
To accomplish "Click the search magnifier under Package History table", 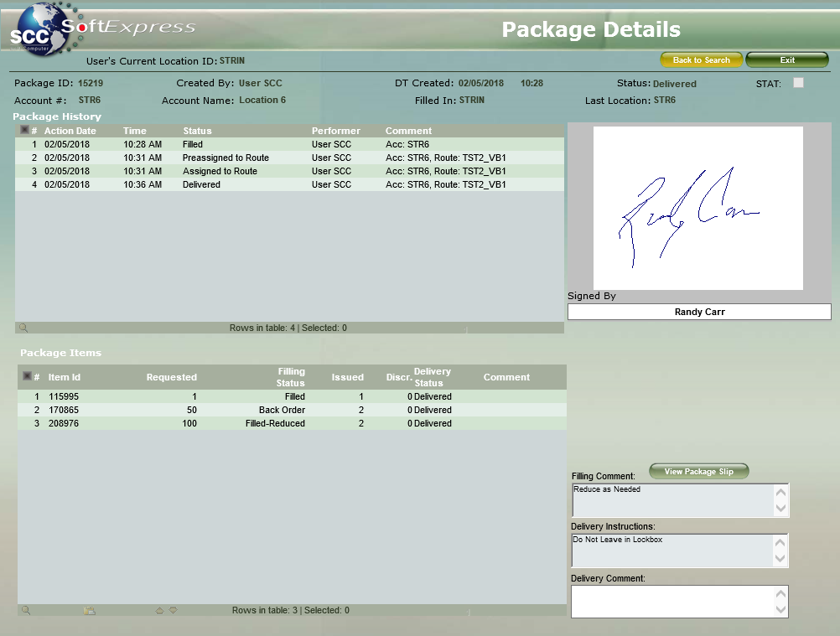I will coord(23,328).
